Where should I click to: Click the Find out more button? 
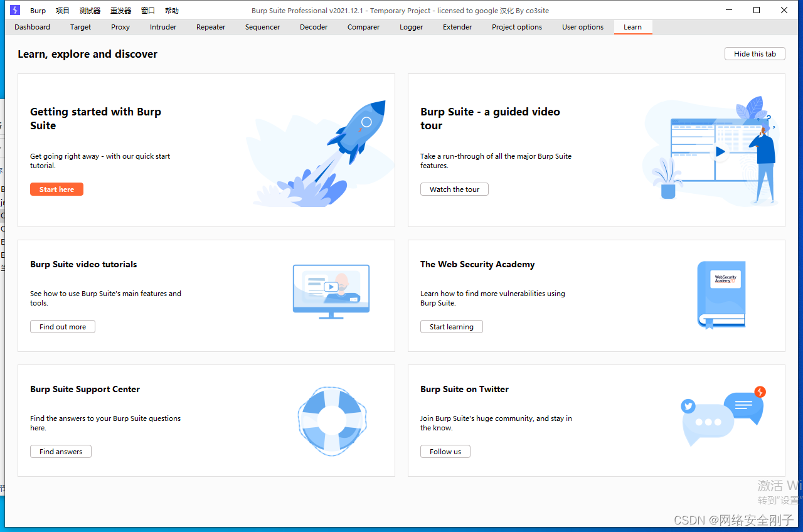coord(63,327)
